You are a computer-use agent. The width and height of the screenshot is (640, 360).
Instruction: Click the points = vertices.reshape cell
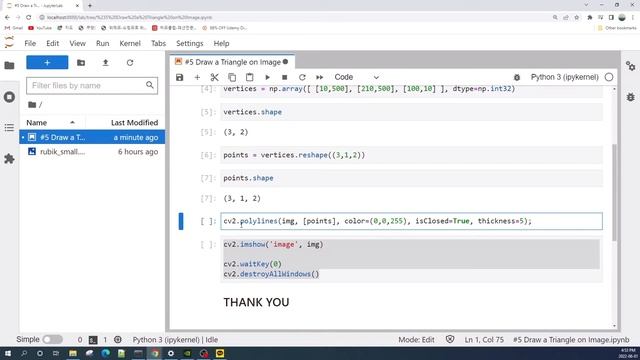[411, 155]
